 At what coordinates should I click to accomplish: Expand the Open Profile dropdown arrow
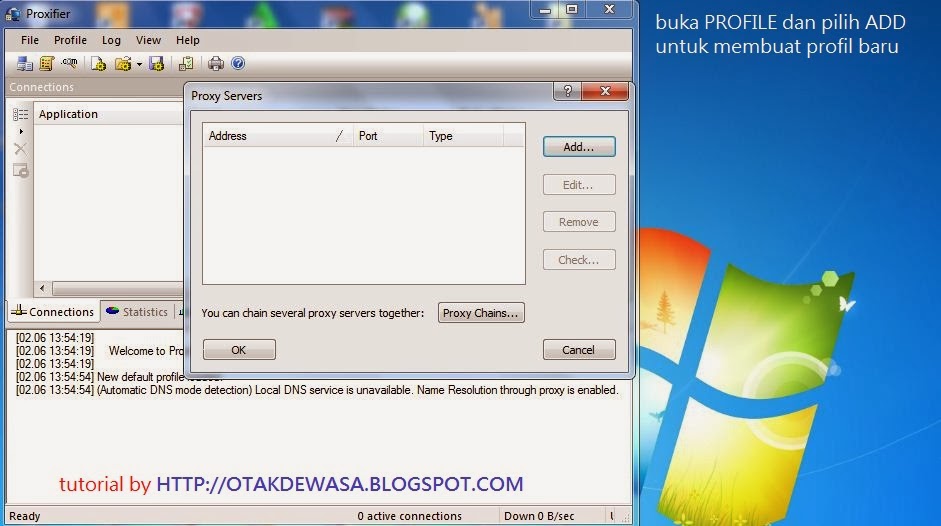coord(139,64)
